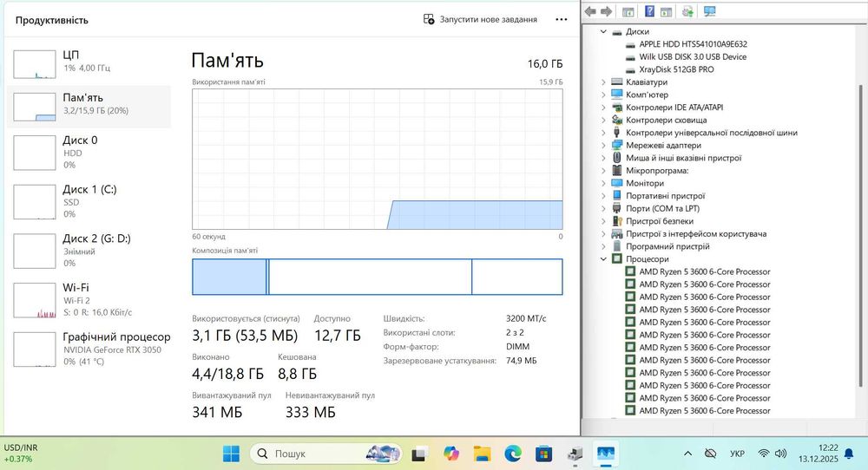Click the cloud sync-off tray icon
This screenshot has height=470, width=868.
(710, 454)
